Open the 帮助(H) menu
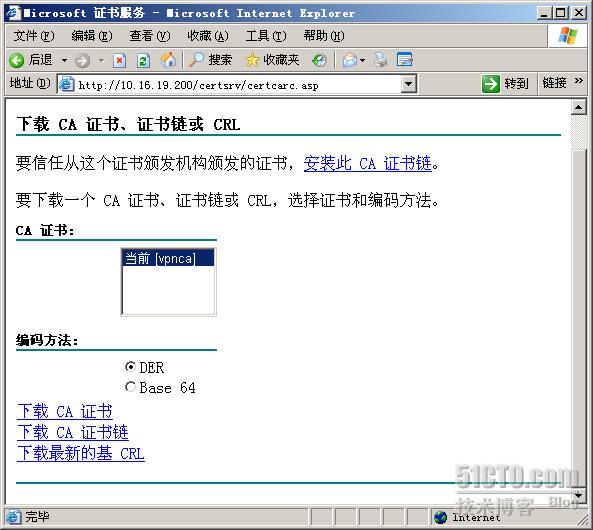 324,36
